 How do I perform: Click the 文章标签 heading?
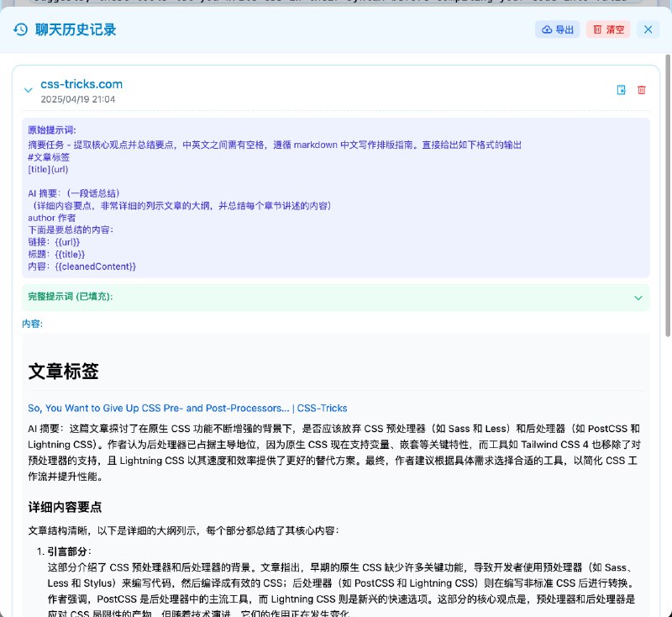coord(54,370)
